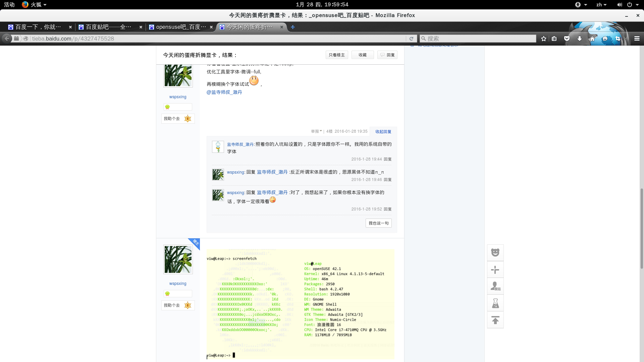Close the 百度一下 tab
Screen dimensions: 644x362
click(x=70, y=27)
